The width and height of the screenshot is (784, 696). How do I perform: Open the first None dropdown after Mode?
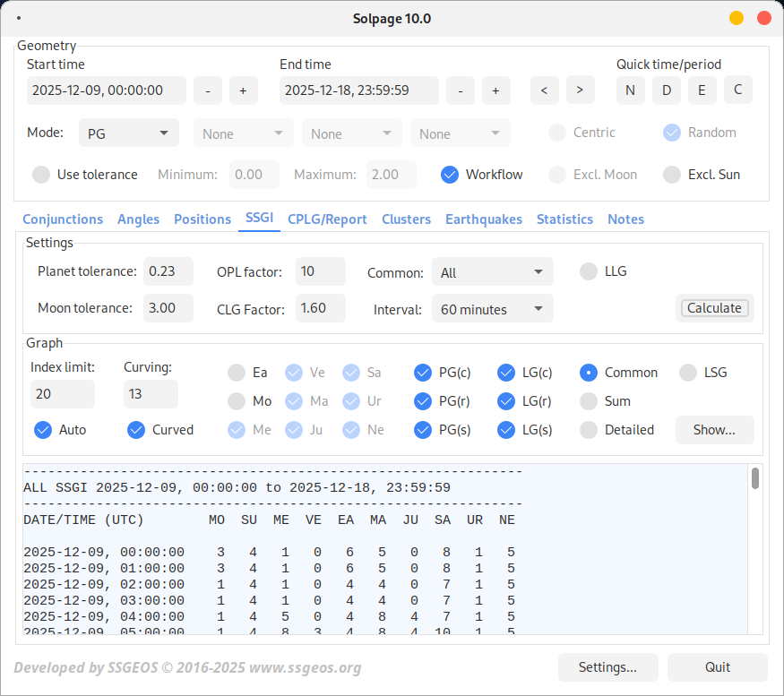click(244, 133)
